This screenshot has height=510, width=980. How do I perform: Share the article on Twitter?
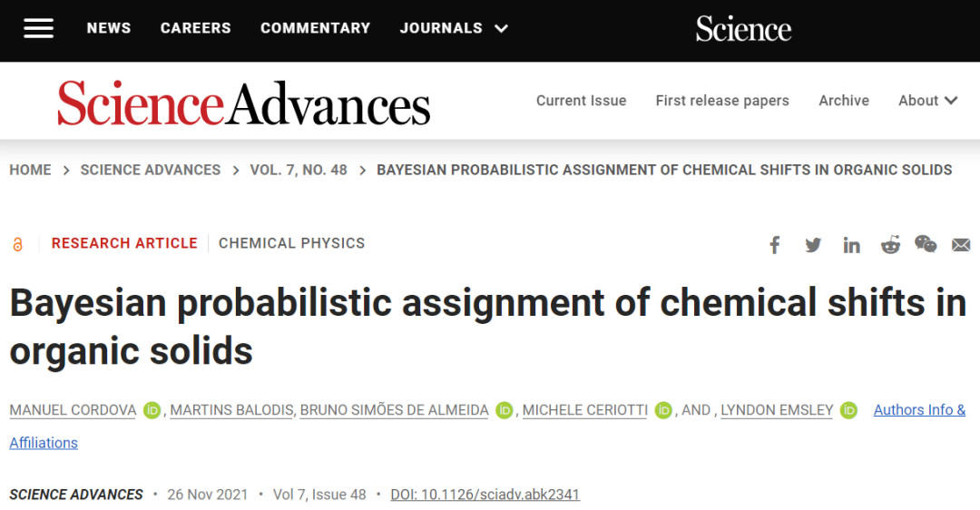pyautogui.click(x=813, y=245)
